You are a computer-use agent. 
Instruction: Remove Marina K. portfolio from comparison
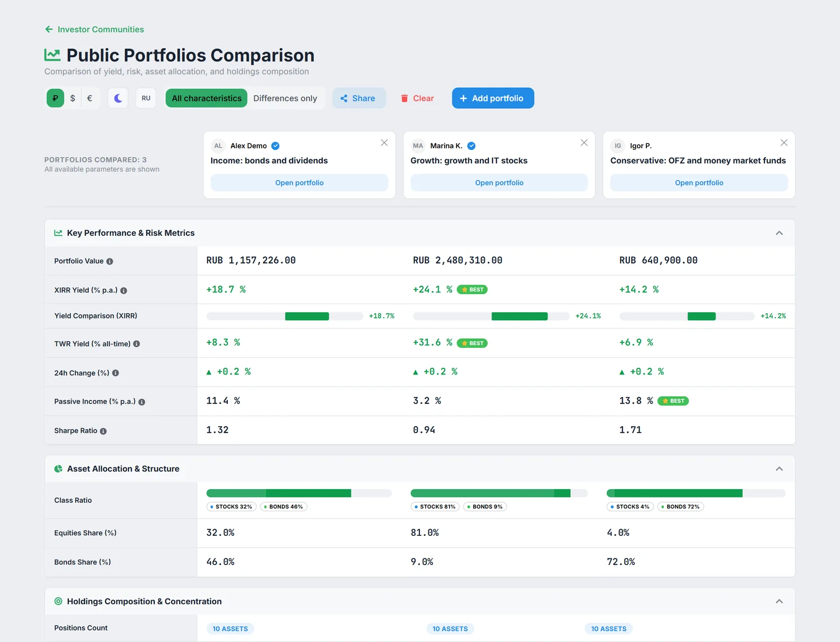[584, 143]
